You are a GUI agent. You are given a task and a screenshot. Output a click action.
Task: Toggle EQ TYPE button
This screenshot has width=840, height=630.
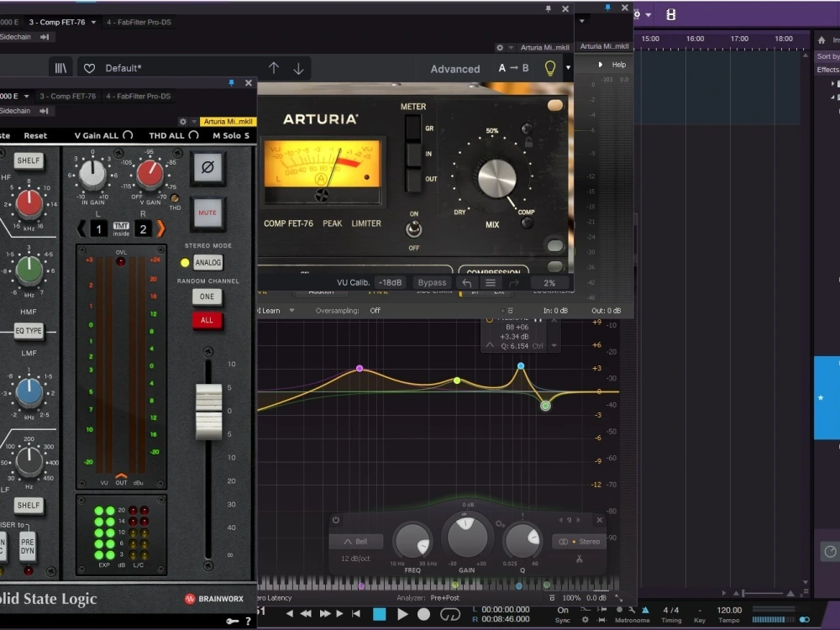[29, 330]
